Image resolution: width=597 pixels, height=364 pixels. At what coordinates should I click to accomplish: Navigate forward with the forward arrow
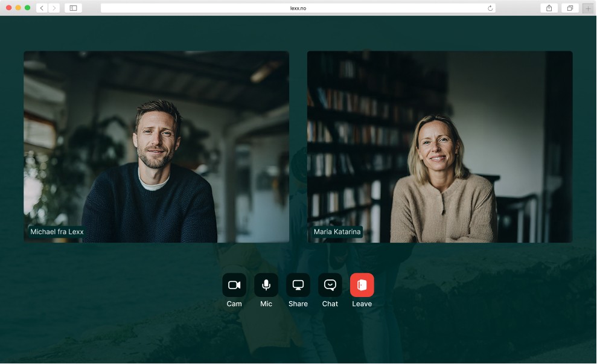pyautogui.click(x=54, y=8)
